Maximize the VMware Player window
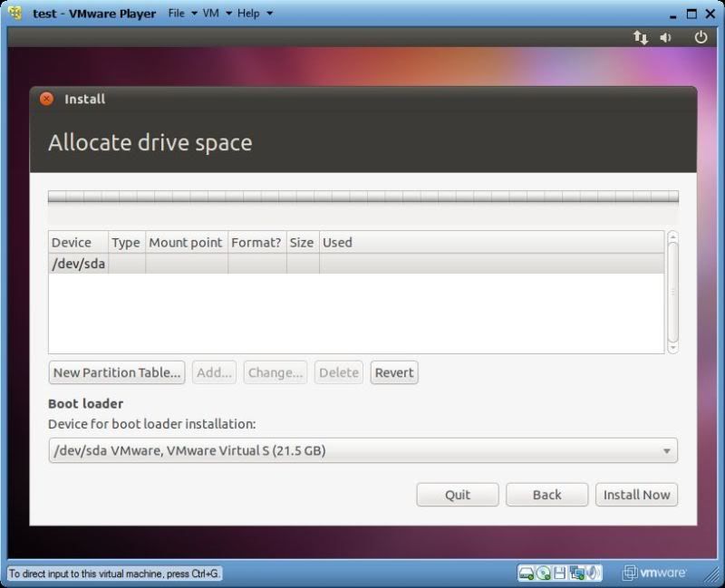 tap(691, 14)
